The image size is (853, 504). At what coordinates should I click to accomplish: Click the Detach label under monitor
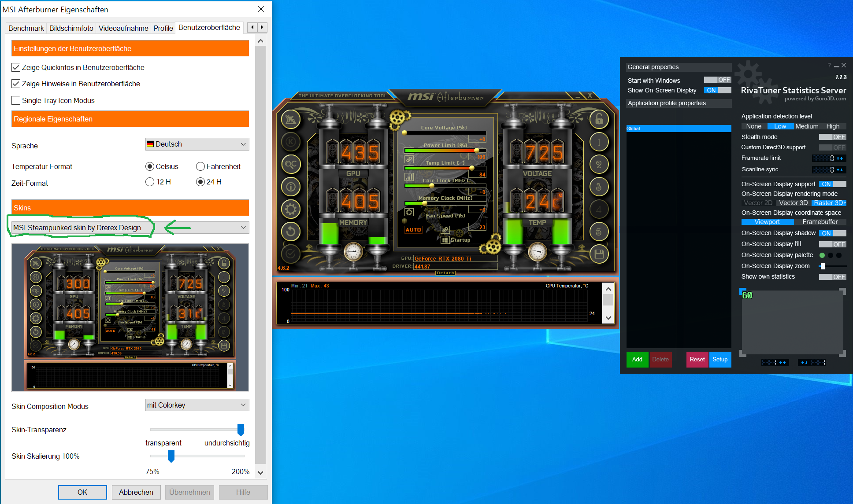click(445, 273)
